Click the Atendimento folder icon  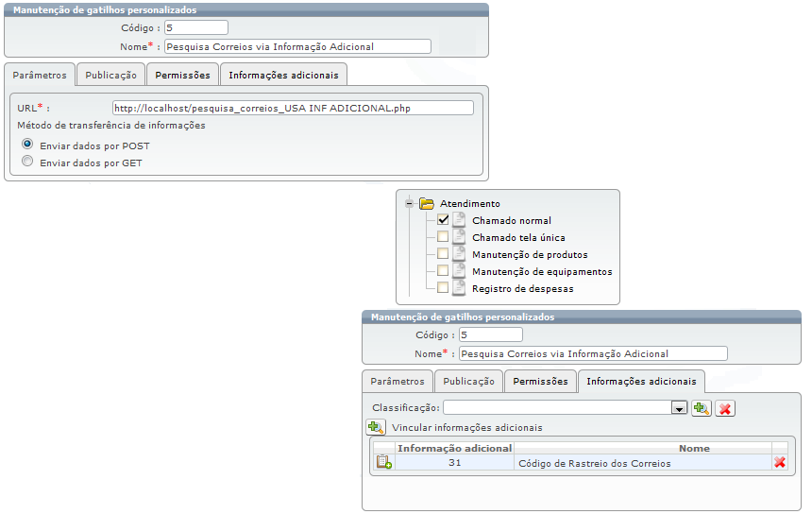click(426, 203)
